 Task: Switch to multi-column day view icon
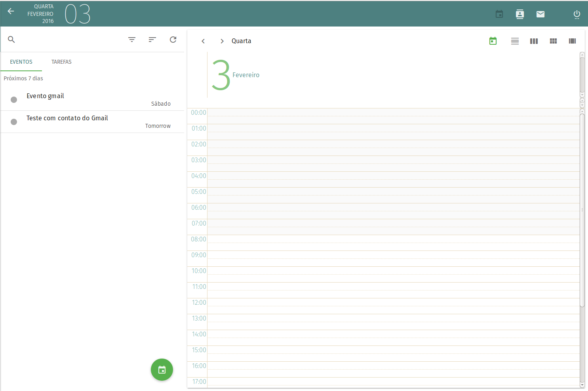(x=572, y=41)
